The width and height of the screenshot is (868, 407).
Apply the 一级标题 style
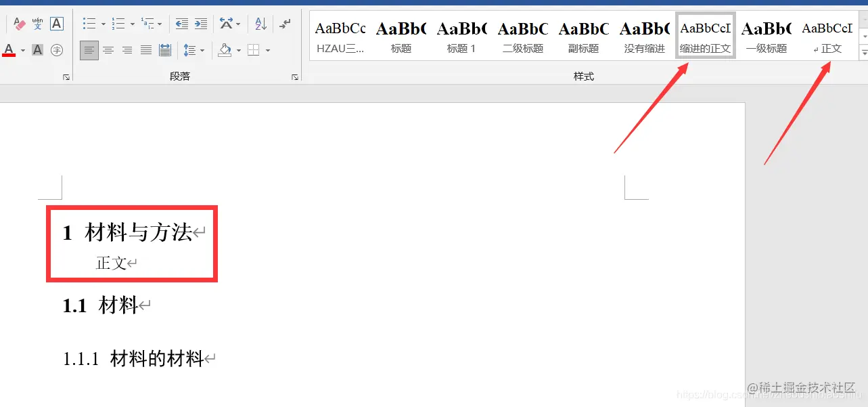767,37
